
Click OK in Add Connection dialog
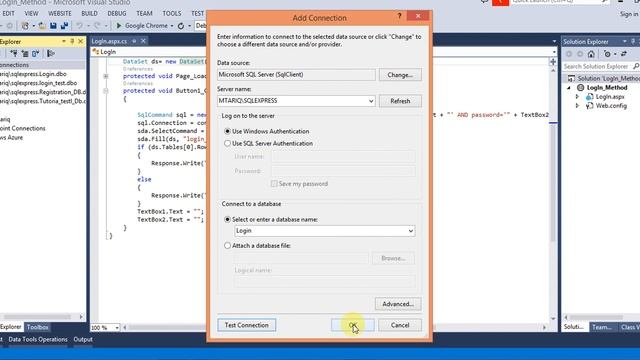[x=353, y=325]
